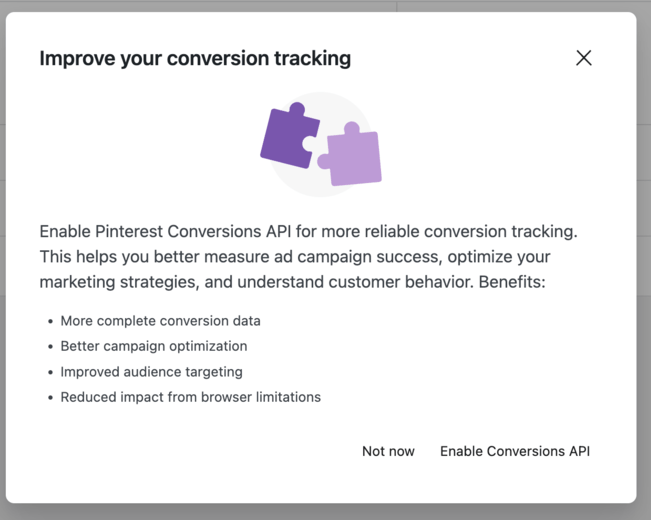Screen dimensions: 651x520
Task: Click the marketing strategies text line
Action: 292,282
